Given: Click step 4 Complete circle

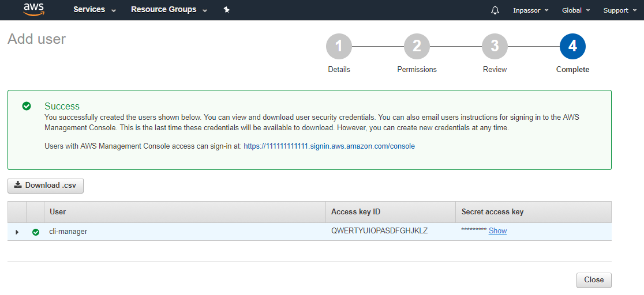Looking at the screenshot, I should 572,47.
